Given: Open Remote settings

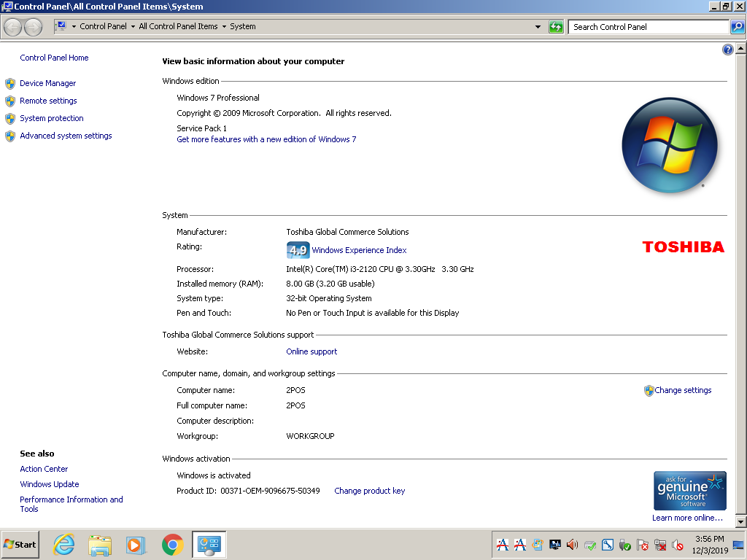Looking at the screenshot, I should click(47, 101).
